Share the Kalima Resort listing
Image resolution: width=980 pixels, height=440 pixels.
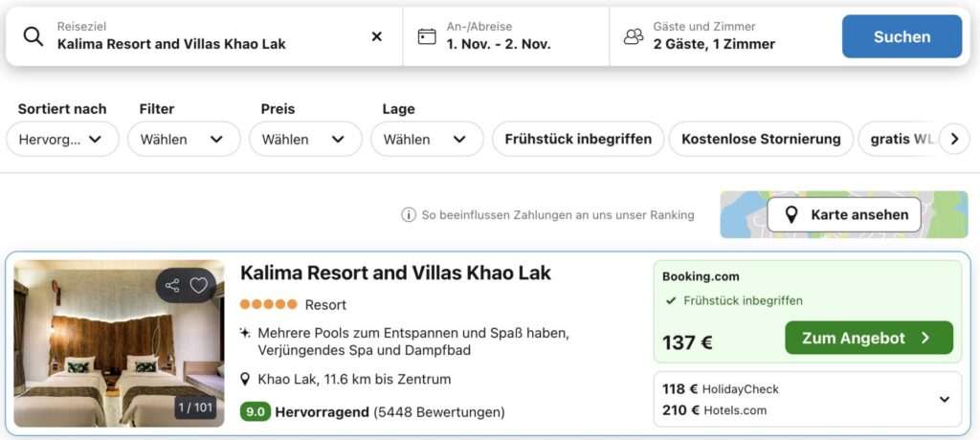click(172, 285)
